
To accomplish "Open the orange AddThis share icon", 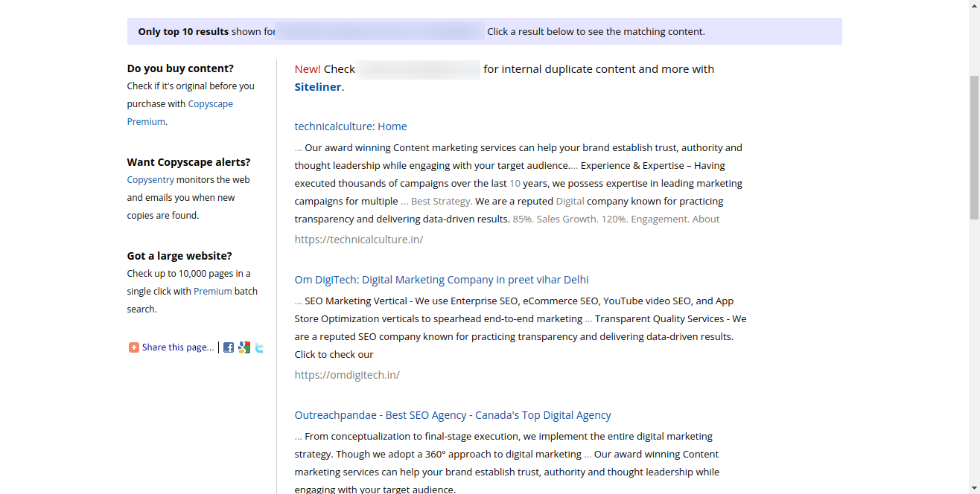I will (x=133, y=347).
